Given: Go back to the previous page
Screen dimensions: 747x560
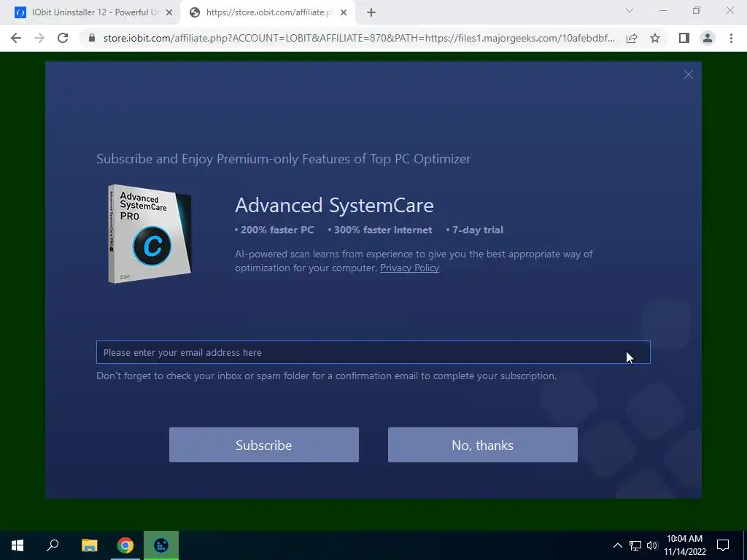Looking at the screenshot, I should point(16,38).
